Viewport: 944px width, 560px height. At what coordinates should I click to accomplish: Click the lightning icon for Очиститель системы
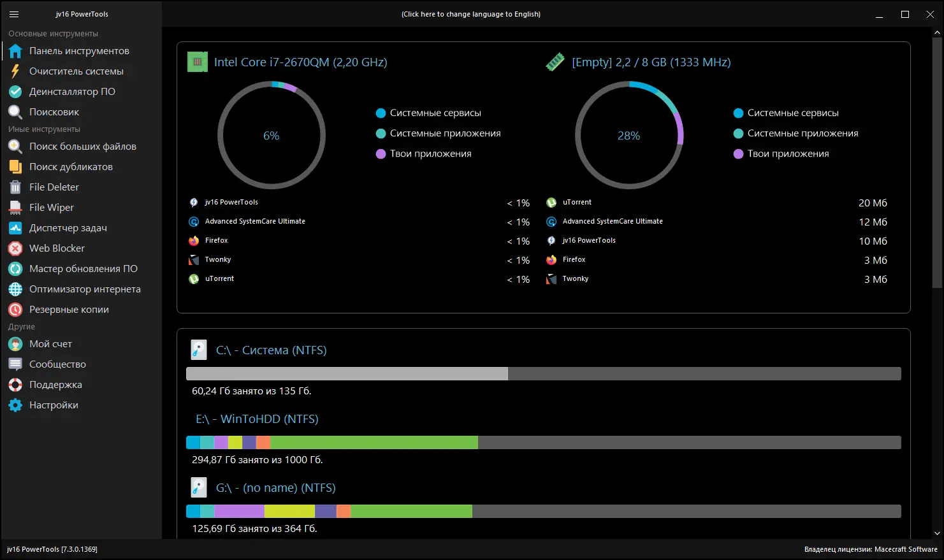15,71
